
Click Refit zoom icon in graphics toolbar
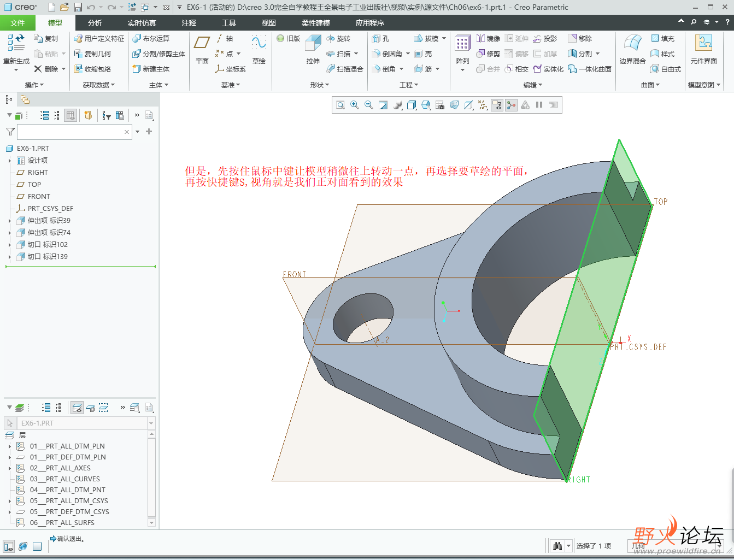coord(340,105)
